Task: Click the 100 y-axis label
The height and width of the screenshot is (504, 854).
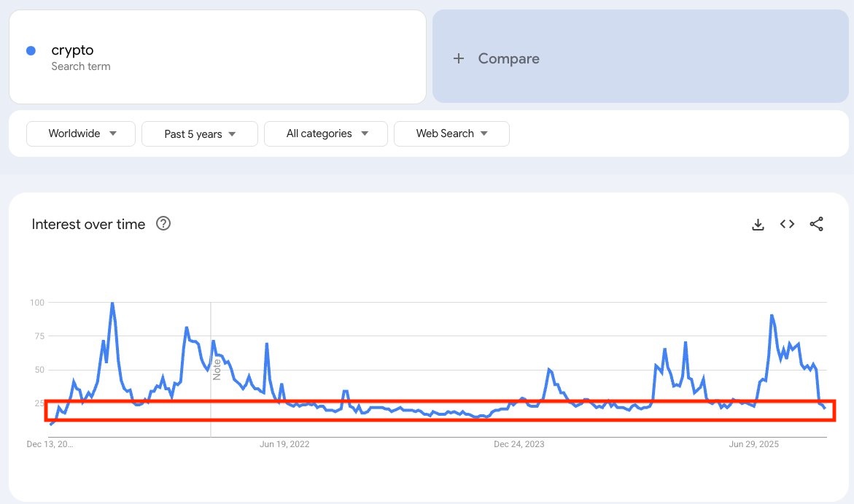Action: pyautogui.click(x=37, y=303)
